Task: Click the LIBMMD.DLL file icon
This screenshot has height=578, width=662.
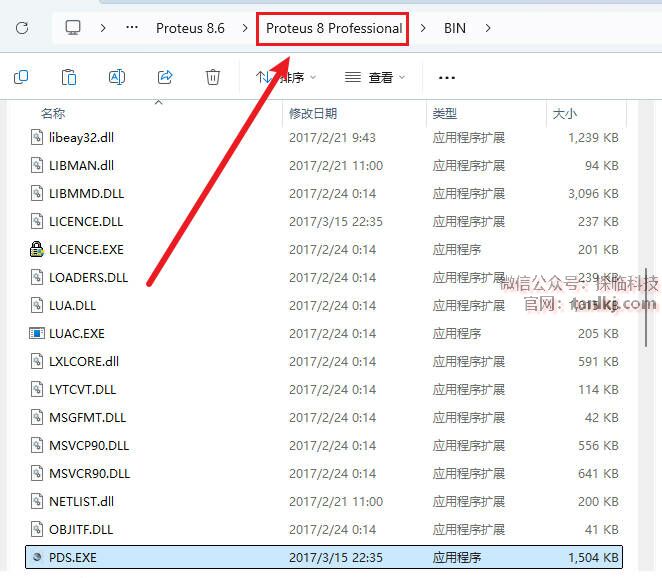Action: 37,193
